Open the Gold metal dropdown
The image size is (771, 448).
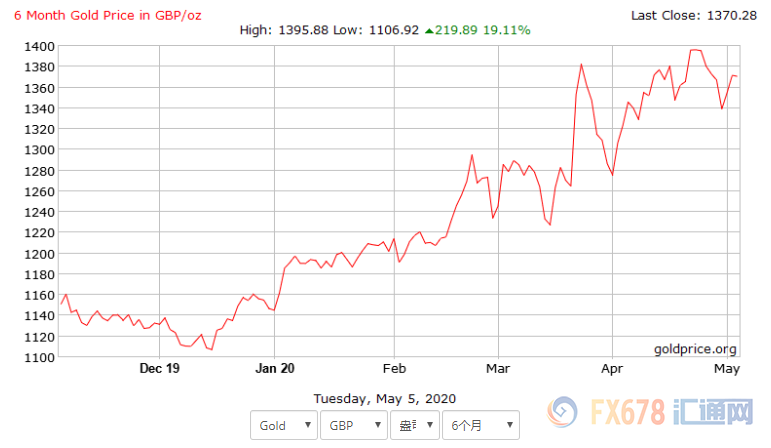tap(282, 425)
